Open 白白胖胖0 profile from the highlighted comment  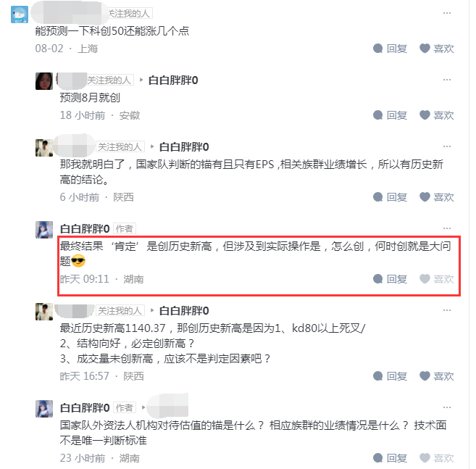(85, 229)
